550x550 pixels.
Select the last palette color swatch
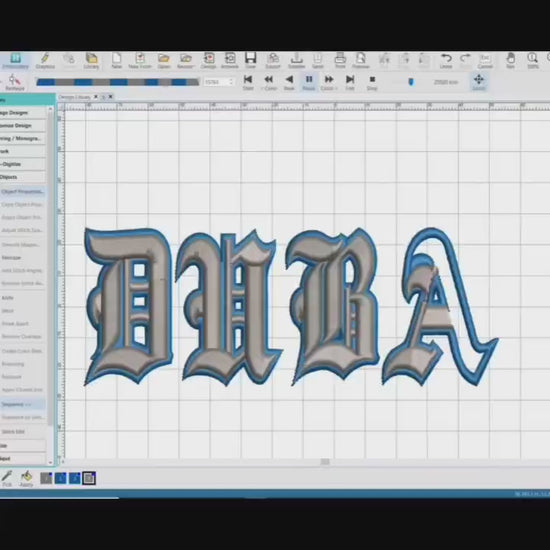pyautogui.click(x=89, y=478)
